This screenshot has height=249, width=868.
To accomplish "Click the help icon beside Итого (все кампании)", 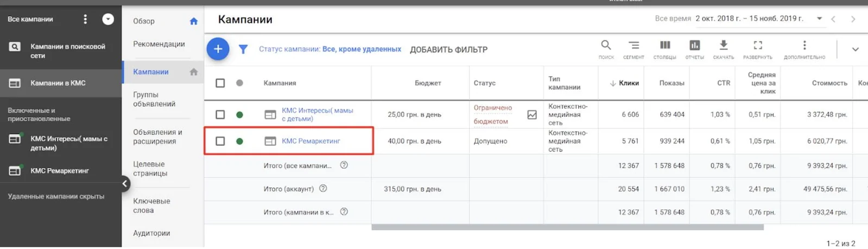I will (344, 165).
